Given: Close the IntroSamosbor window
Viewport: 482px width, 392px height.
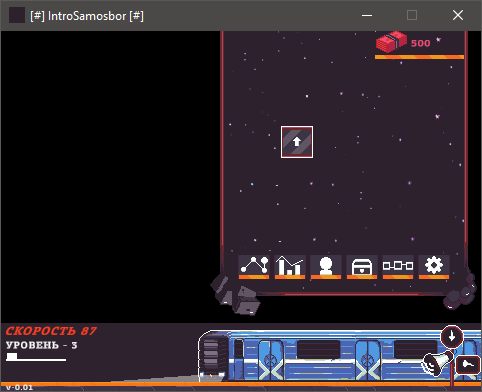Looking at the screenshot, I should click(x=458, y=15).
